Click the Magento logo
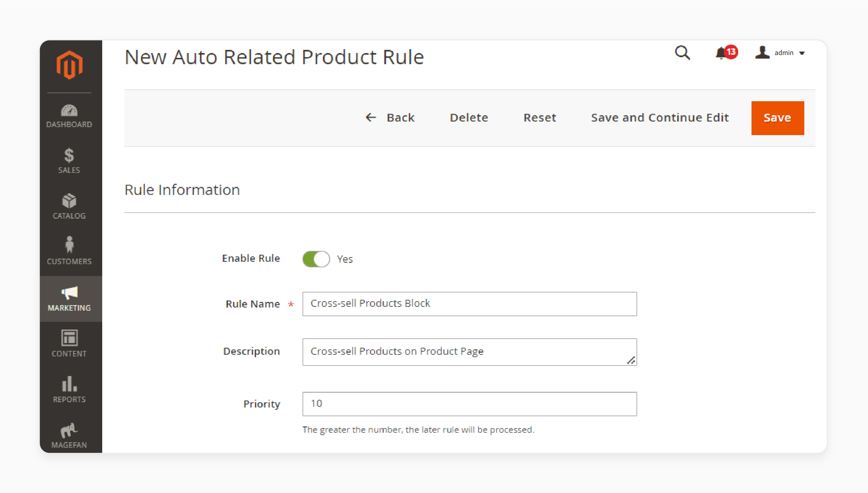This screenshot has height=493, width=868. pyautogui.click(x=70, y=64)
